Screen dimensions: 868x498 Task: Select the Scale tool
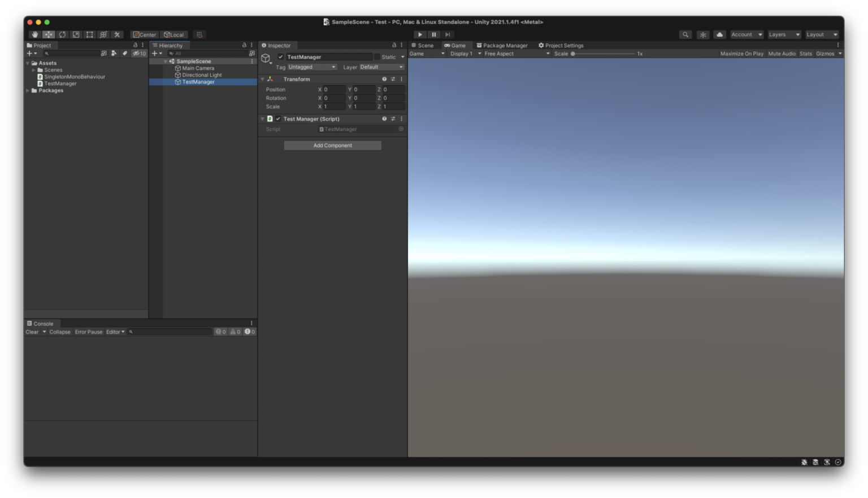76,34
